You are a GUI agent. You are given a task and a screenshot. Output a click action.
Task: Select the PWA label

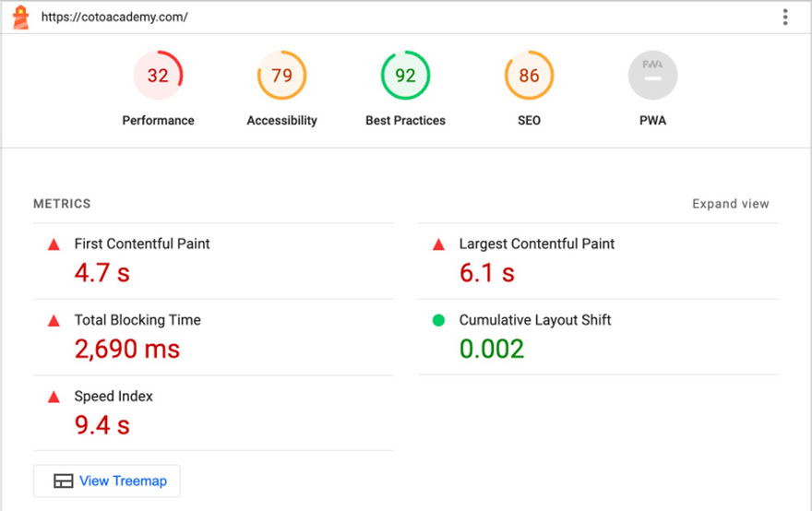(x=652, y=121)
